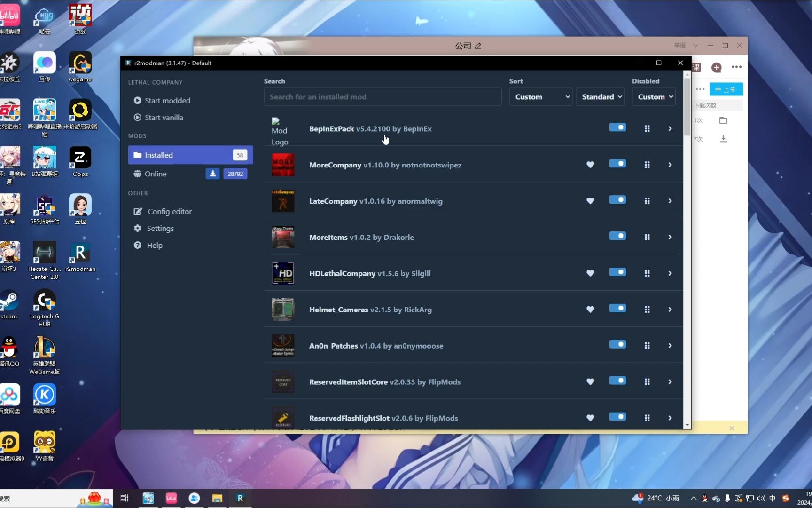Open Config editor in sidebar

click(163, 212)
